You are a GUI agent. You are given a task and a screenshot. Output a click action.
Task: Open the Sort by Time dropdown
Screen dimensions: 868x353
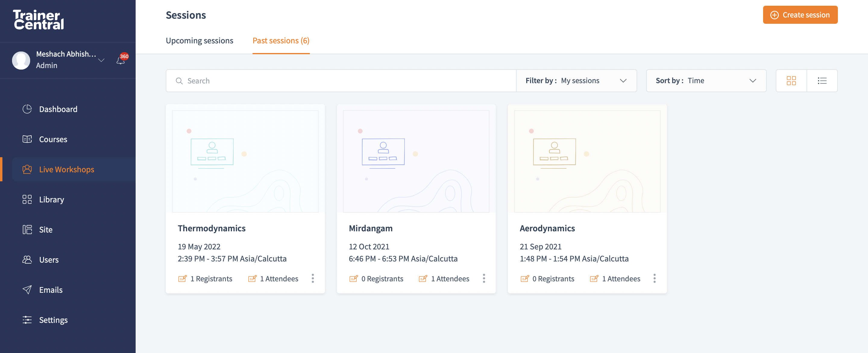pos(706,81)
